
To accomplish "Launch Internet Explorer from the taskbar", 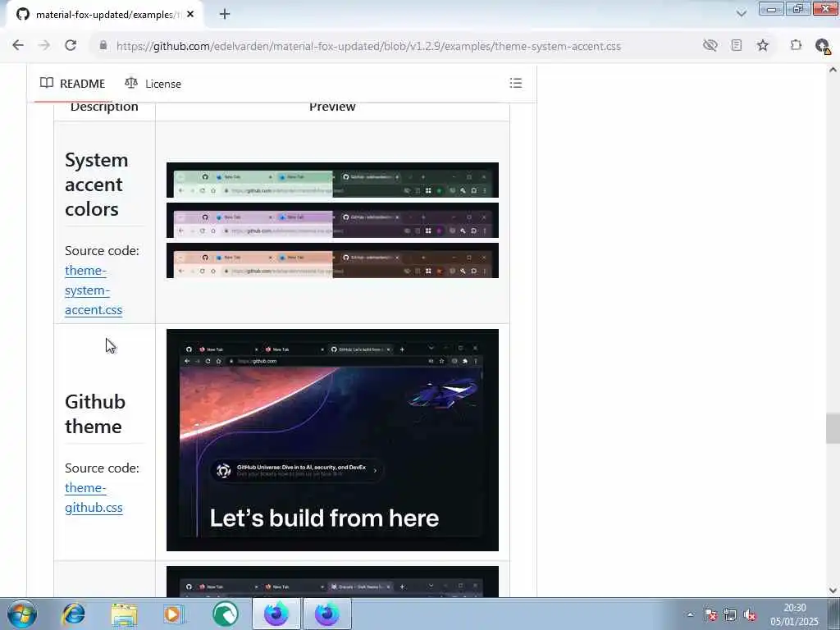I will [x=73, y=614].
